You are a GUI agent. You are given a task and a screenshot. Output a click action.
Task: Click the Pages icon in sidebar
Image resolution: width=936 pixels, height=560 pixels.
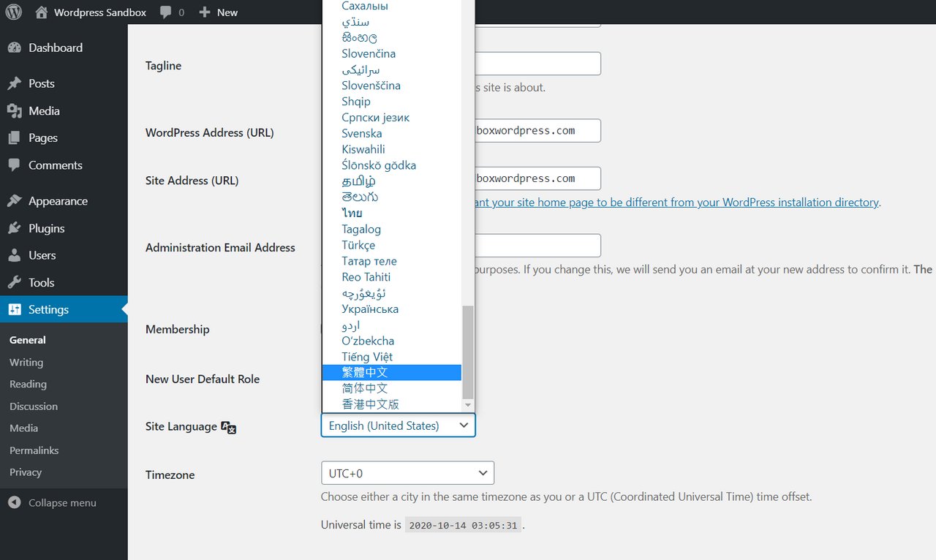(x=15, y=138)
